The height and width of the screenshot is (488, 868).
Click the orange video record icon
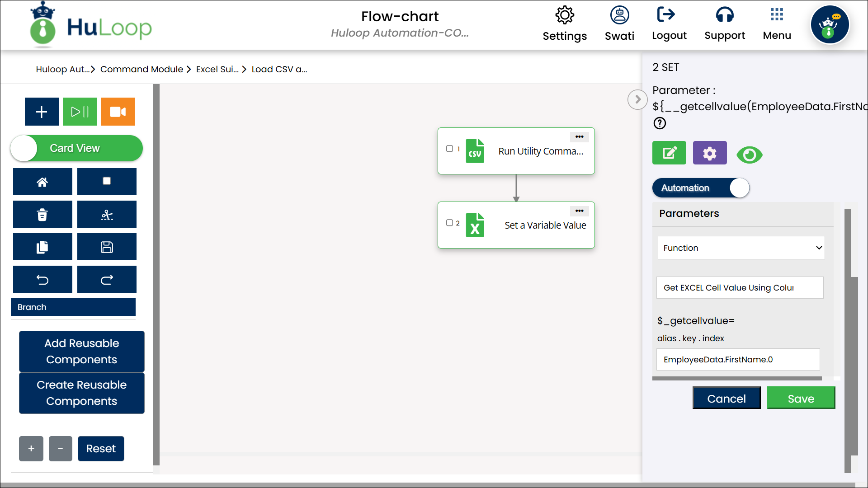[x=118, y=112]
